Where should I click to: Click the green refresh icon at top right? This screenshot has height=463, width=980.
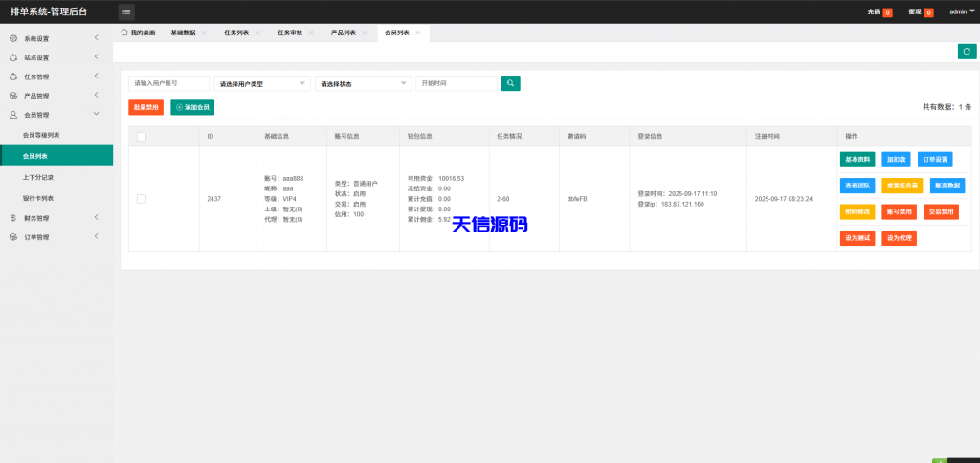[967, 52]
